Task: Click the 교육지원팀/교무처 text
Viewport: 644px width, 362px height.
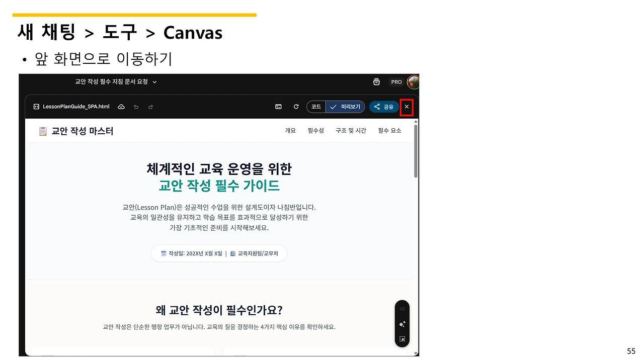Action: coord(258,253)
